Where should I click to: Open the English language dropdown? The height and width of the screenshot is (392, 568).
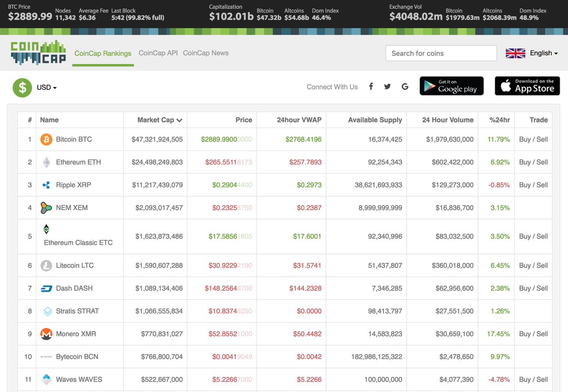pos(544,53)
